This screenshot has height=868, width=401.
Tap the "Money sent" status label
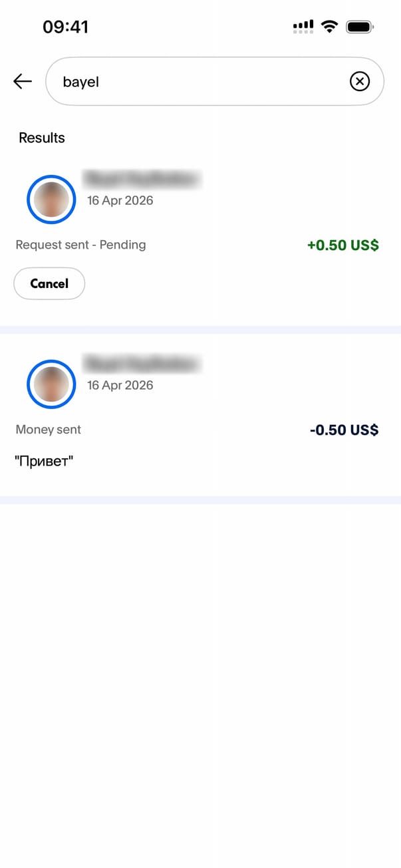pos(48,430)
